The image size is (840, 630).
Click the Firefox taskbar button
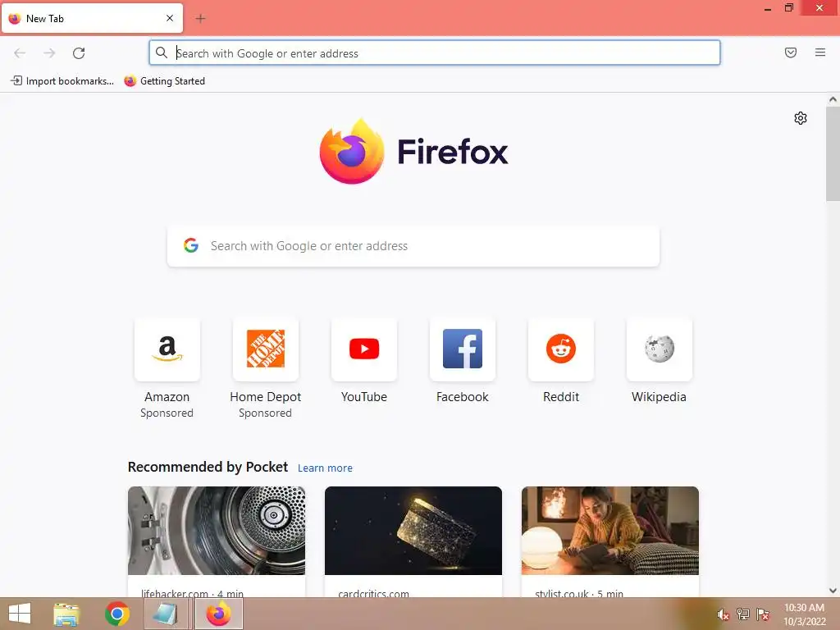(x=218, y=614)
